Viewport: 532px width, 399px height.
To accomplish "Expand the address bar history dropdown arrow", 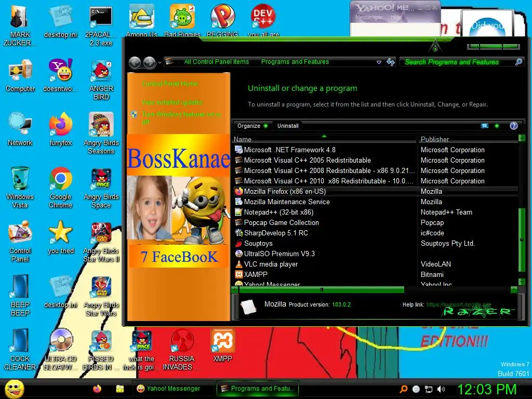I will pyautogui.click(x=379, y=62).
